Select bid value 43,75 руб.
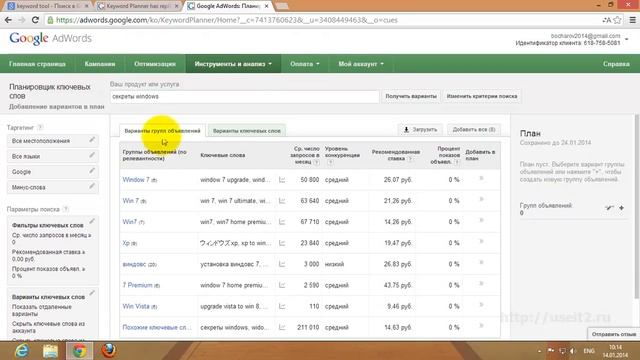 click(398, 285)
